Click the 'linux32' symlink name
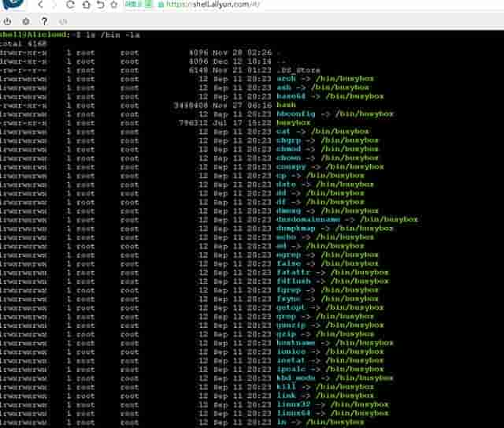Image resolution: width=504 pixels, height=428 pixels. (x=294, y=404)
